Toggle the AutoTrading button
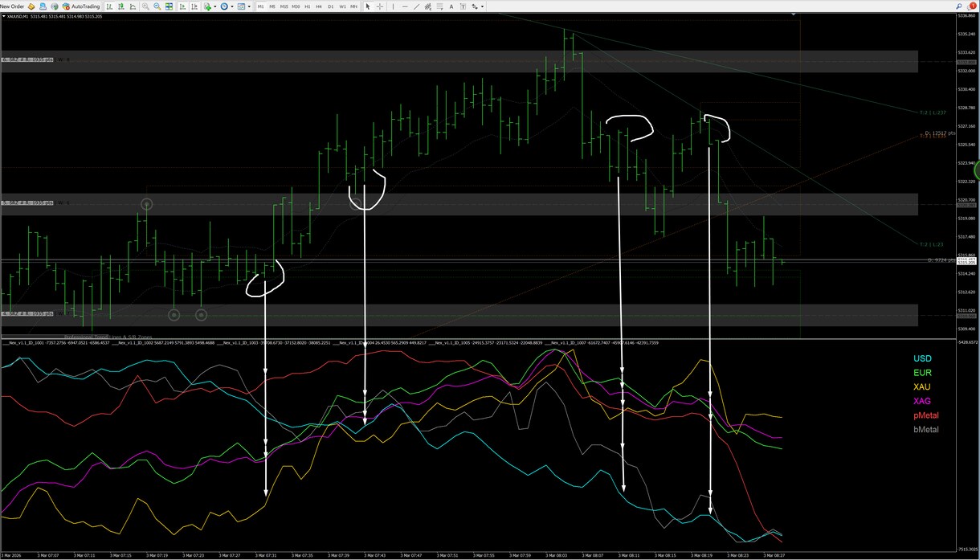Screen dimensions: 980x560 click(x=80, y=6)
